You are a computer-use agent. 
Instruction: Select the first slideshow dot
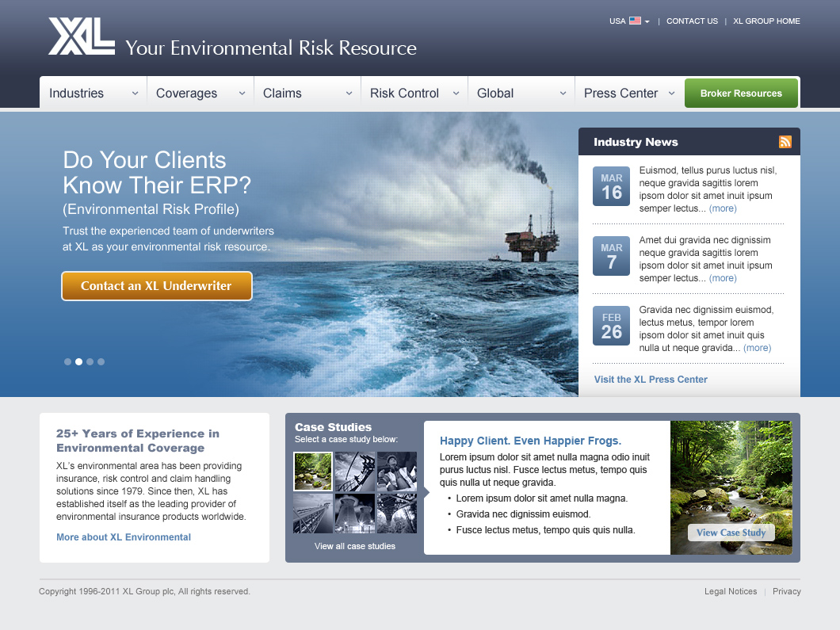67,361
